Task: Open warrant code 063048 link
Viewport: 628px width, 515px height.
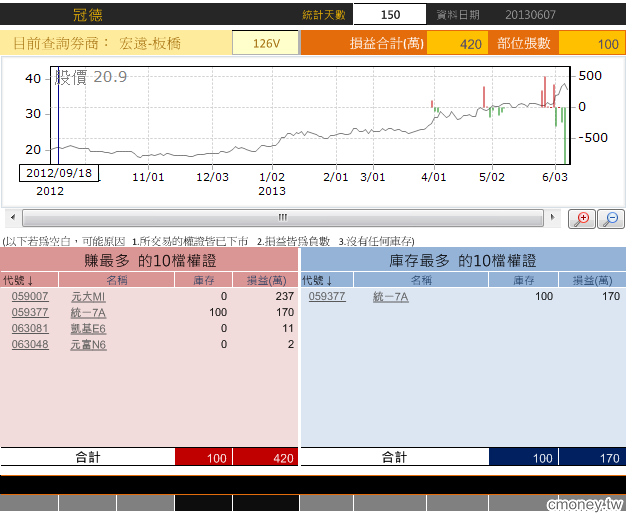Action: point(30,345)
